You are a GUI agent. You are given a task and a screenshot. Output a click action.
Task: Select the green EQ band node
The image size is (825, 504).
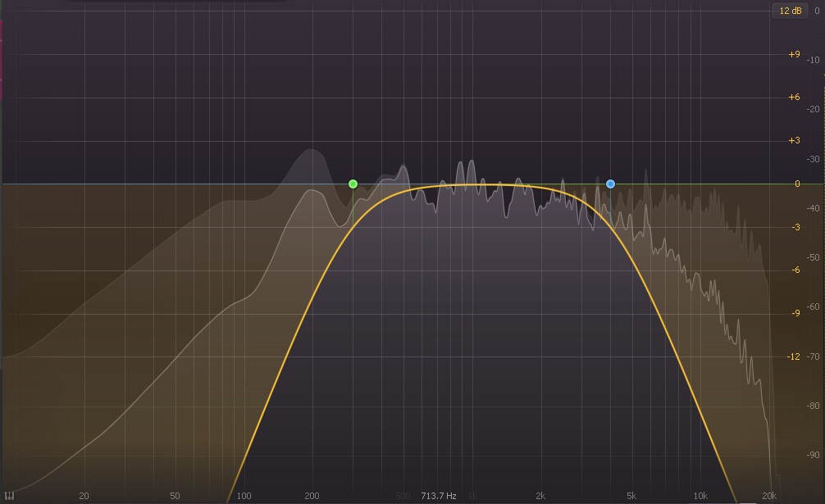(353, 184)
